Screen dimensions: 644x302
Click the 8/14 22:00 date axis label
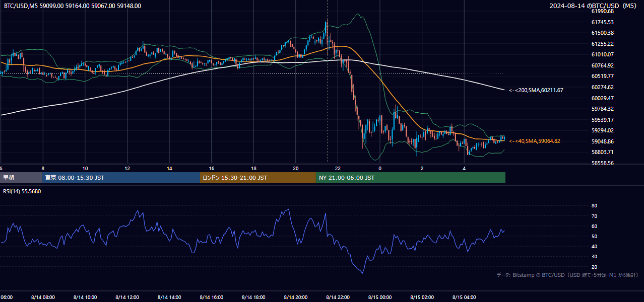pyautogui.click(x=338, y=297)
